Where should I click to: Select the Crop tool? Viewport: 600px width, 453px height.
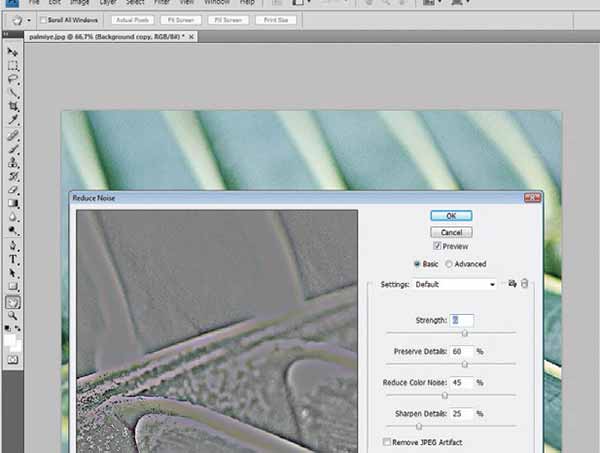(x=13, y=106)
